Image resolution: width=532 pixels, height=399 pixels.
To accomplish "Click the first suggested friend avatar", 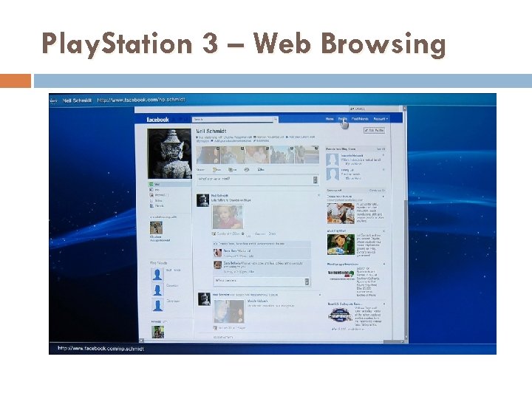I will click(332, 160).
